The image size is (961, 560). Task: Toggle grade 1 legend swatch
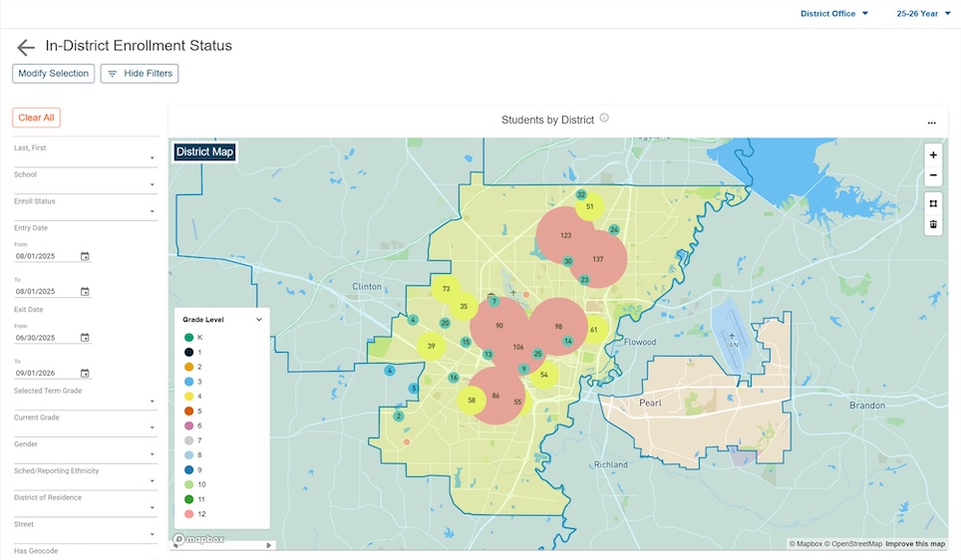188,352
